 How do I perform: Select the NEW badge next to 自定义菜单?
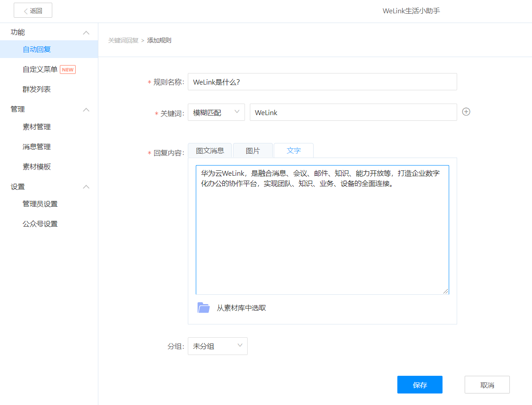coord(68,69)
